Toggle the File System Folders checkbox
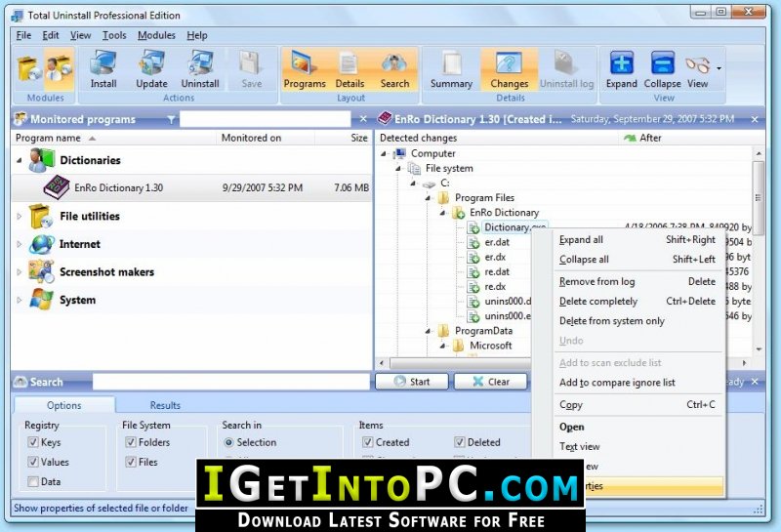Image resolution: width=781 pixels, height=532 pixels. point(131,442)
